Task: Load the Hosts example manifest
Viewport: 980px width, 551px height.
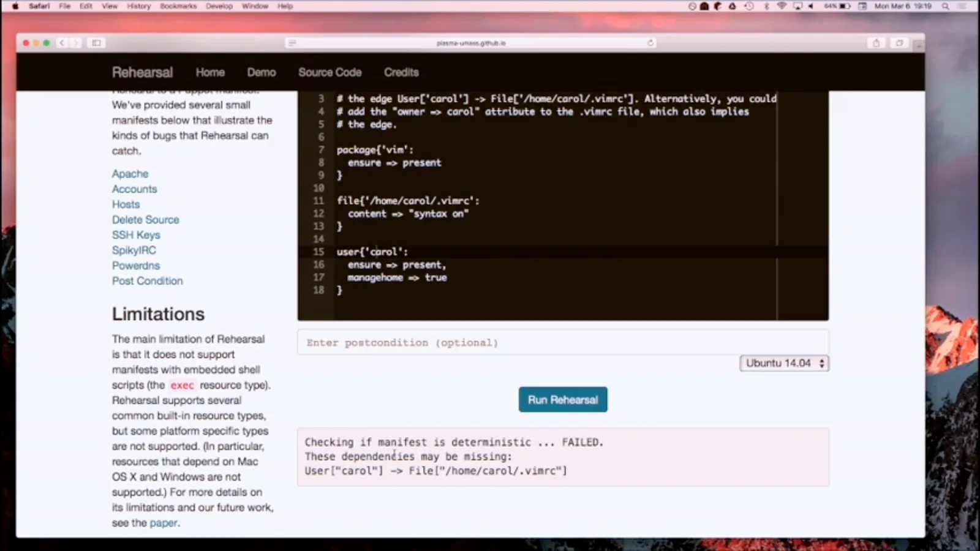Action: point(126,204)
